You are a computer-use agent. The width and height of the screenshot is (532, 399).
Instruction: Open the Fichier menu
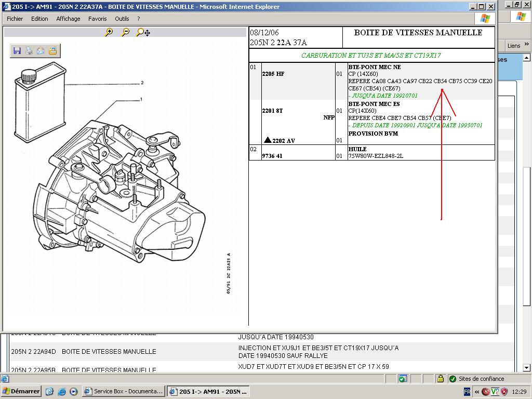click(15, 19)
